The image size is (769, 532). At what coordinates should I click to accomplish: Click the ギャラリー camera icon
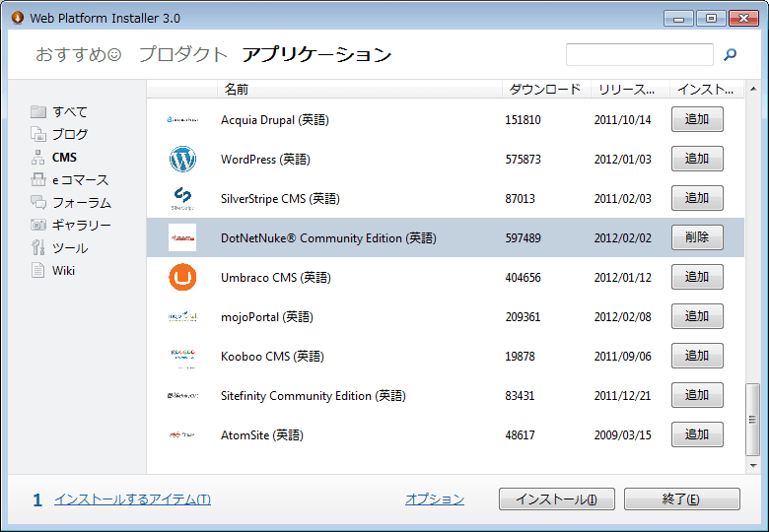click(38, 225)
